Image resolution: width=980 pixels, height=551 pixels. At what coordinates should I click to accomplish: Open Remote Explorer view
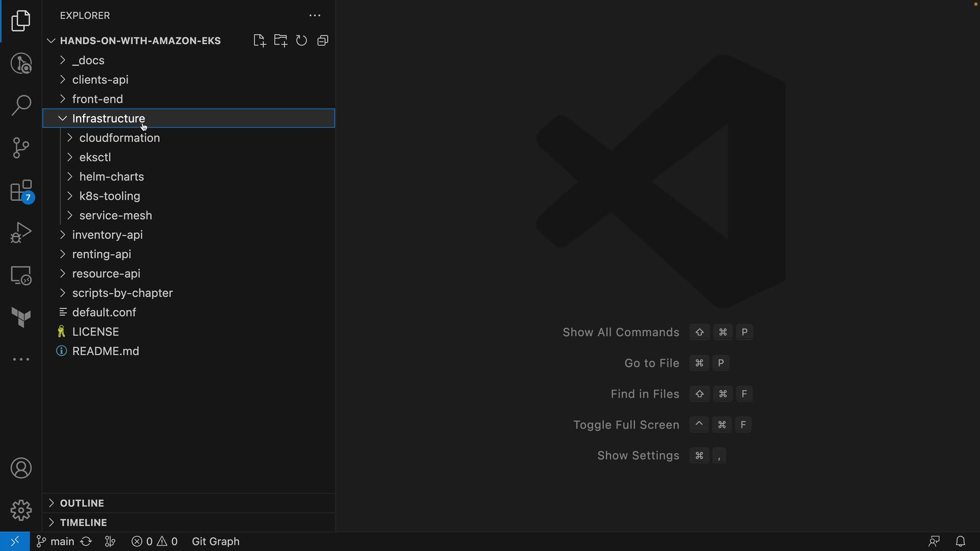(21, 275)
